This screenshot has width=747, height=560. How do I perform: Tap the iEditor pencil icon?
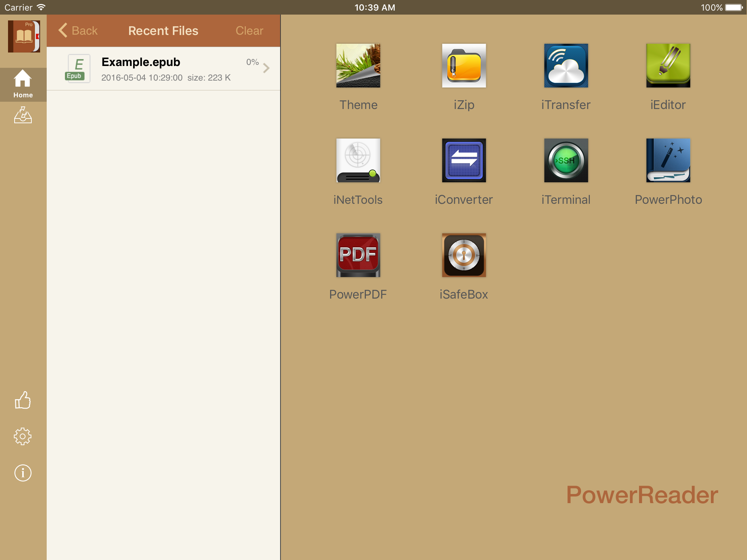(668, 66)
